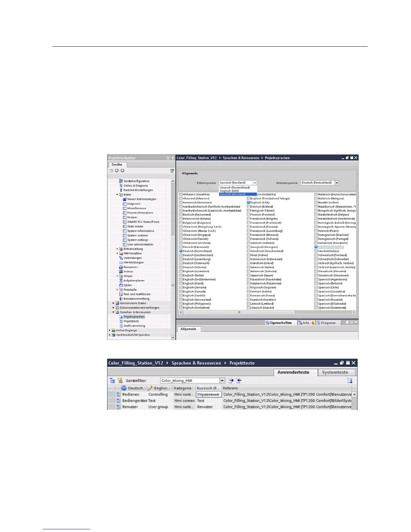The height and width of the screenshot is (532, 411).
Task: Open Grafiksammlung icon
Action: pos(121,326)
